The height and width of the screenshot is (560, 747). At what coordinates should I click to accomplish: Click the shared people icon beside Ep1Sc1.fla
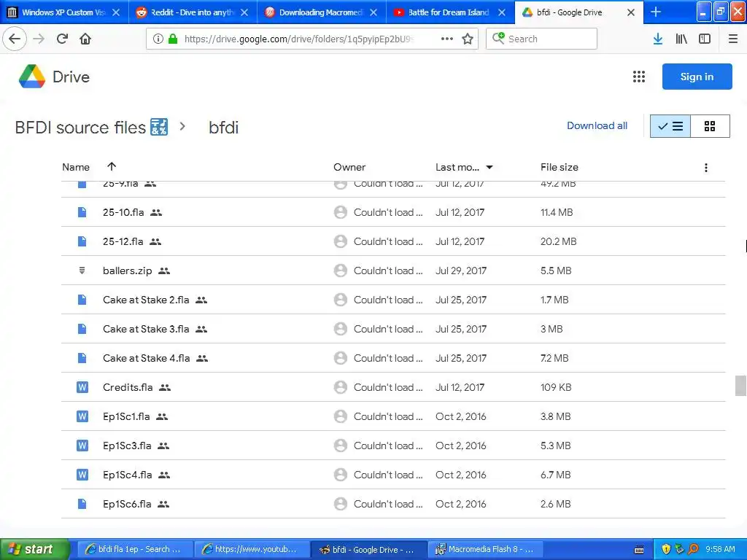click(162, 416)
